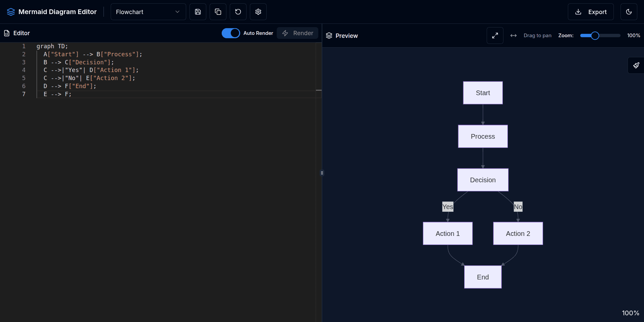Open the Flowchart diagram type dropdown
Image resolution: width=644 pixels, height=322 pixels.
click(x=148, y=12)
